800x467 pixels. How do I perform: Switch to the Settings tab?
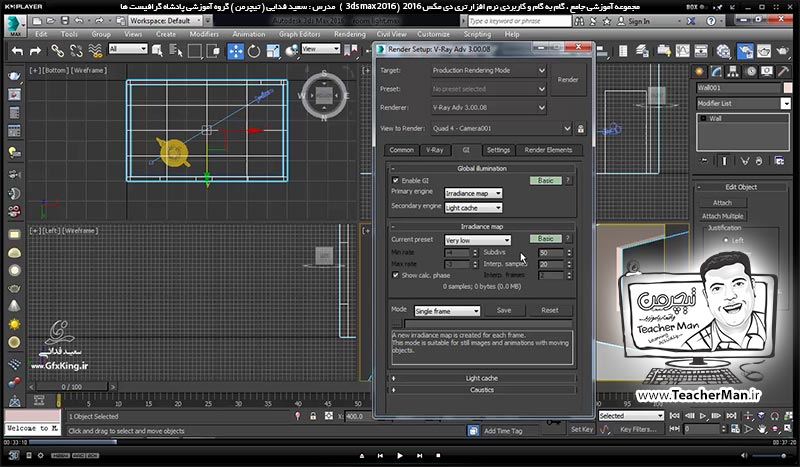498,150
